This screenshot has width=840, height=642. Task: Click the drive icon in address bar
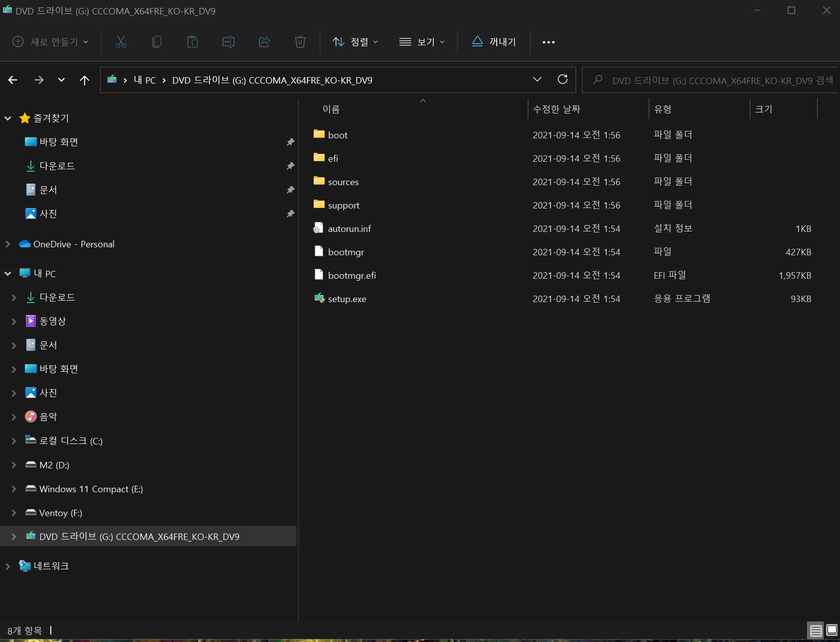coord(113,79)
